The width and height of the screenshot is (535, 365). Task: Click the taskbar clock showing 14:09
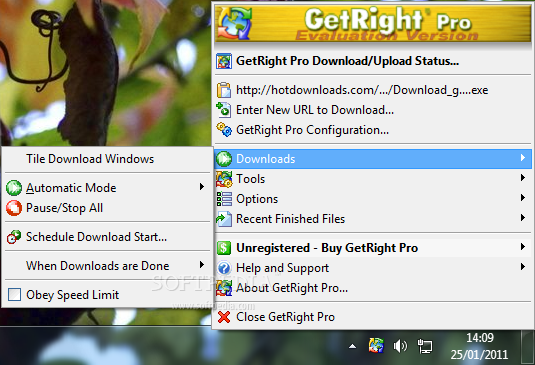click(x=479, y=346)
